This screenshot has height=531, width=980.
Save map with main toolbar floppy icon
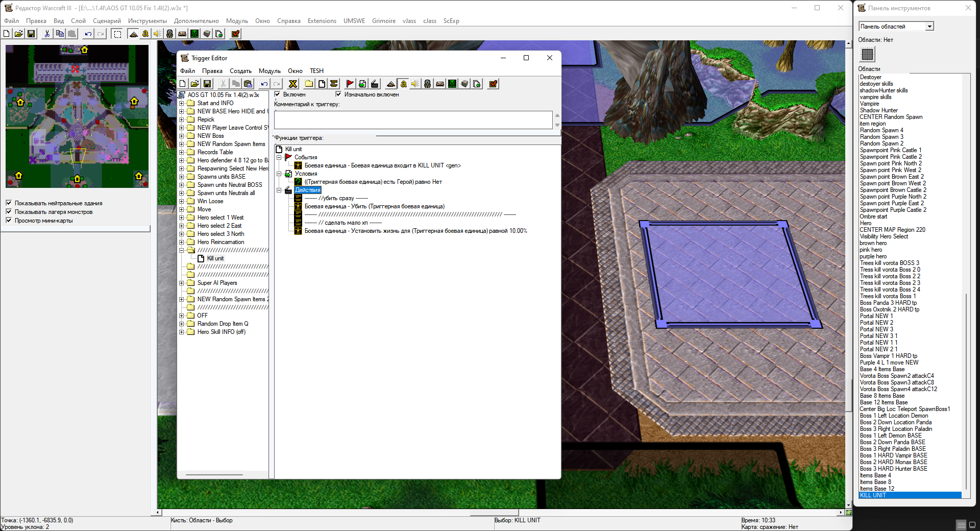point(31,34)
